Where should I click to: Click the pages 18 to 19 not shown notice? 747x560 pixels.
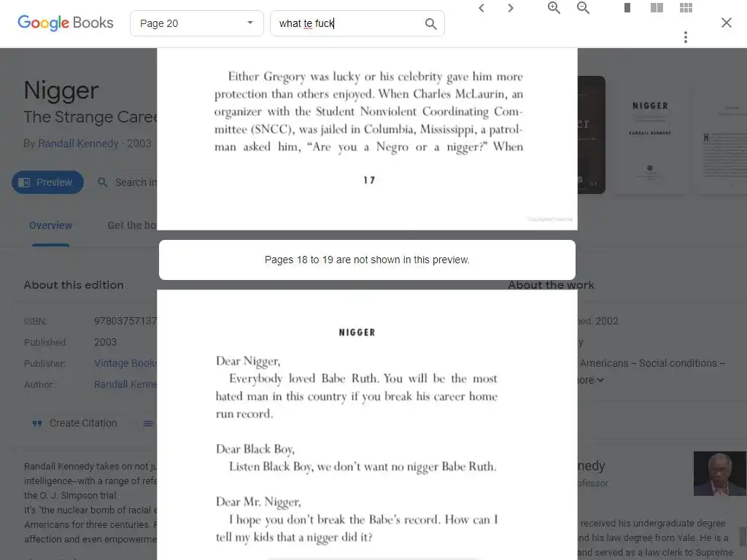[367, 260]
